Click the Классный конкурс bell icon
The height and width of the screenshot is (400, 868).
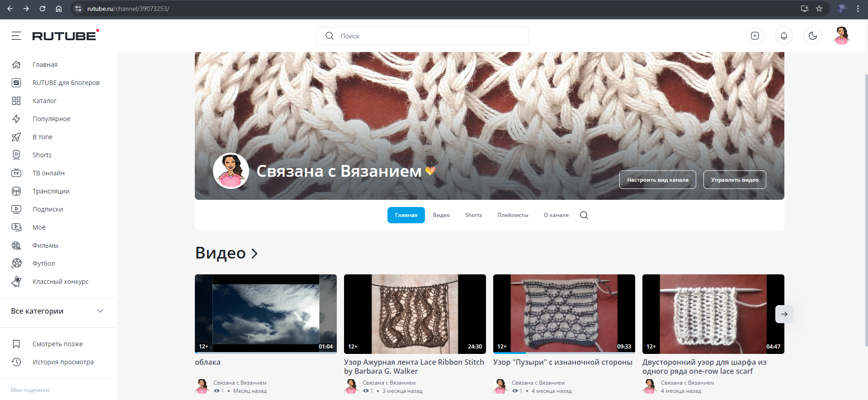pos(16,282)
